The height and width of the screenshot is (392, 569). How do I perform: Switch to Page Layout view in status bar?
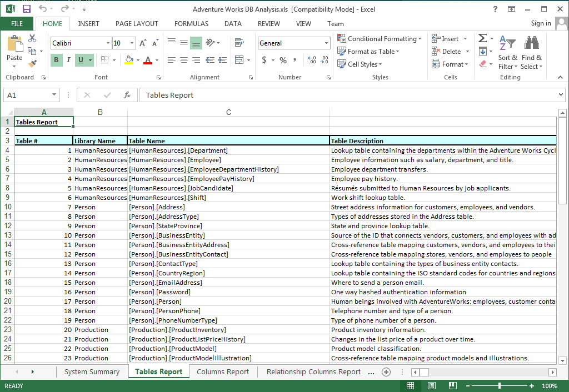tap(431, 386)
